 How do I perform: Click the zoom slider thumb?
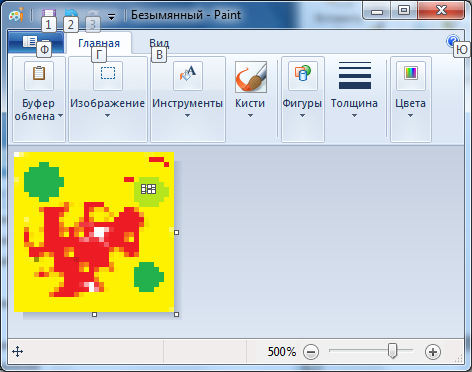coord(393,351)
